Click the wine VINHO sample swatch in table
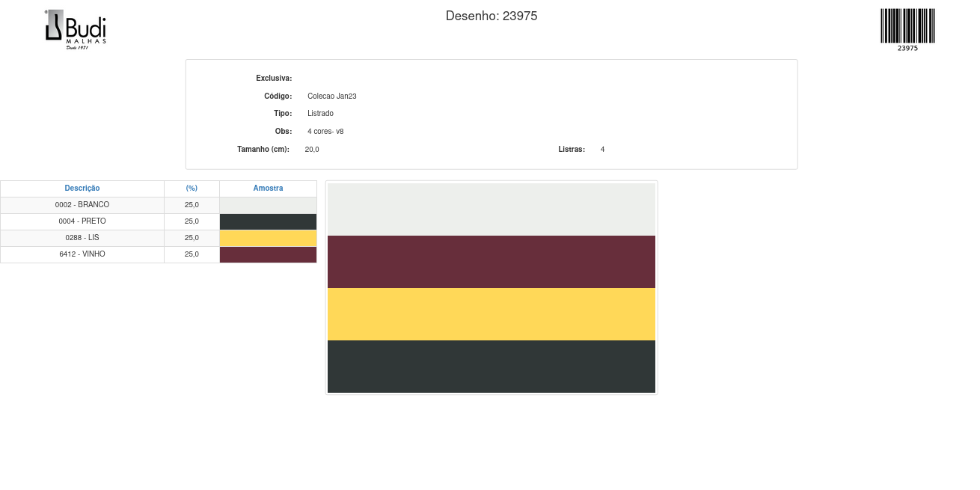 268,254
